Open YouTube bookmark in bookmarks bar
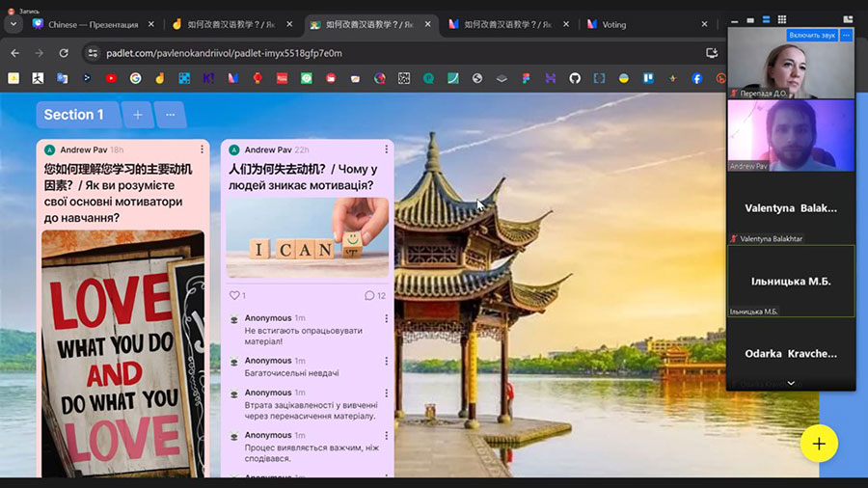868x488 pixels. tap(111, 78)
